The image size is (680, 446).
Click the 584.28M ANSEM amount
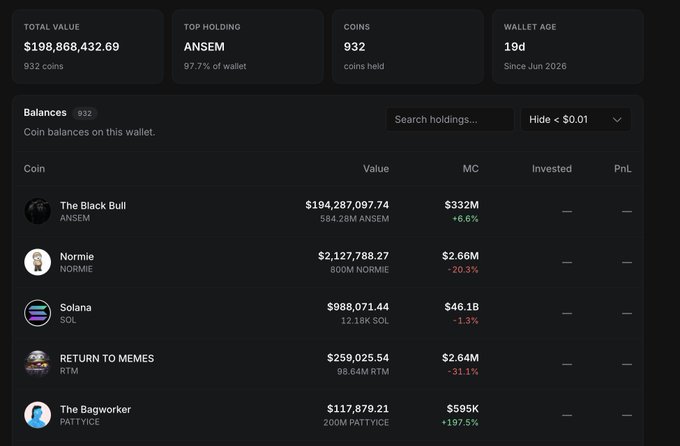pyautogui.click(x=354, y=219)
